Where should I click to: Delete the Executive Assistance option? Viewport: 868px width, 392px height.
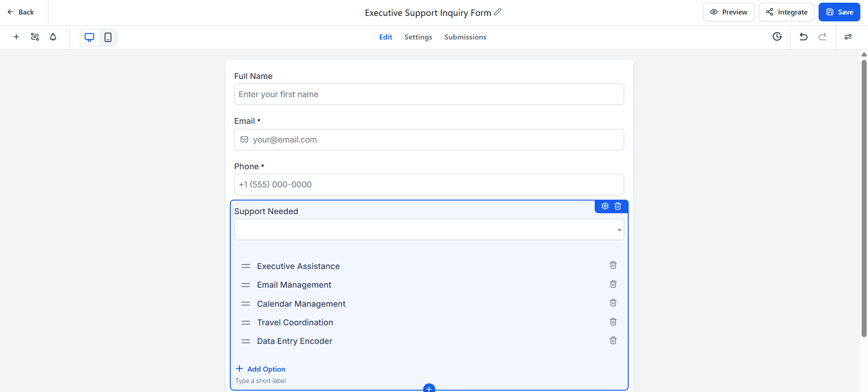[x=613, y=265]
